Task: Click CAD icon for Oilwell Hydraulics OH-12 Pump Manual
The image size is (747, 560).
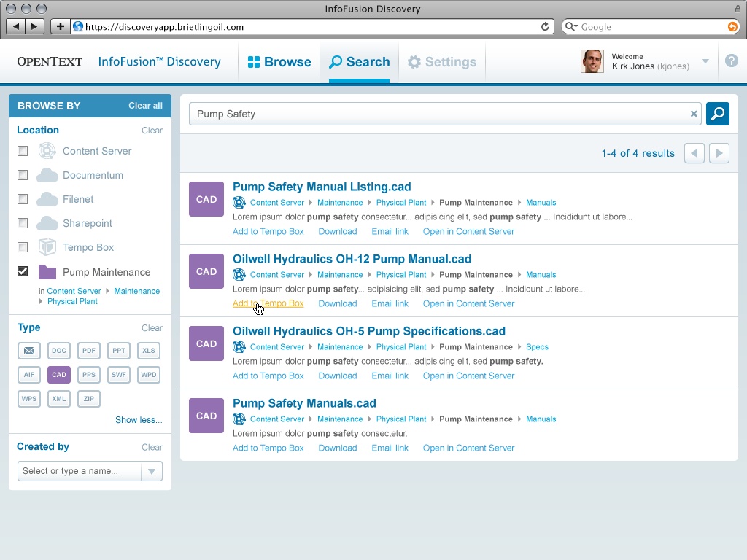Action: (x=206, y=271)
